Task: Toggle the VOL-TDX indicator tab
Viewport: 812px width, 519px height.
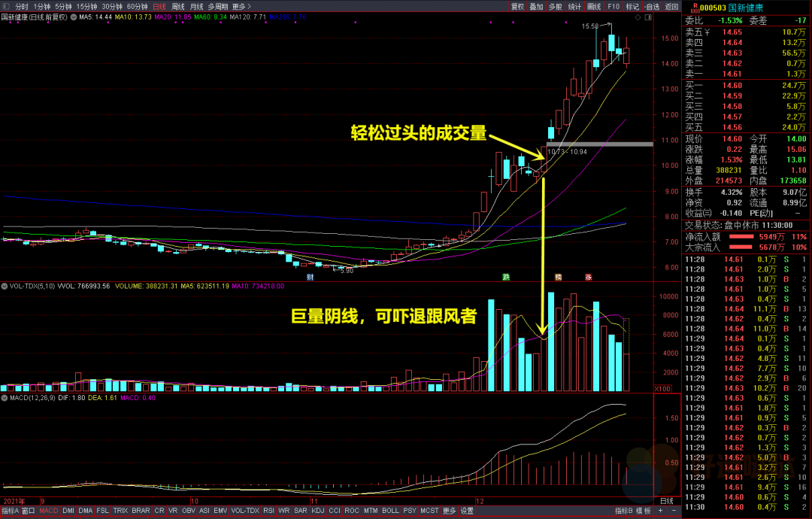Action: point(245,511)
